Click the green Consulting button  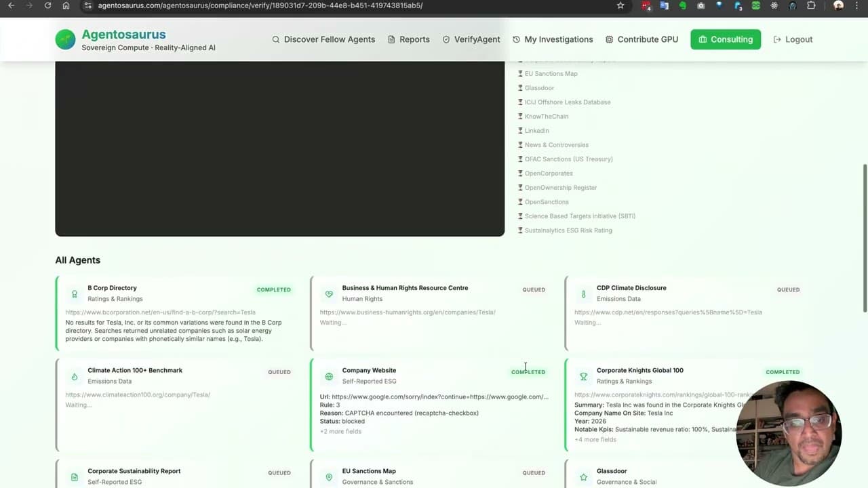[726, 39]
